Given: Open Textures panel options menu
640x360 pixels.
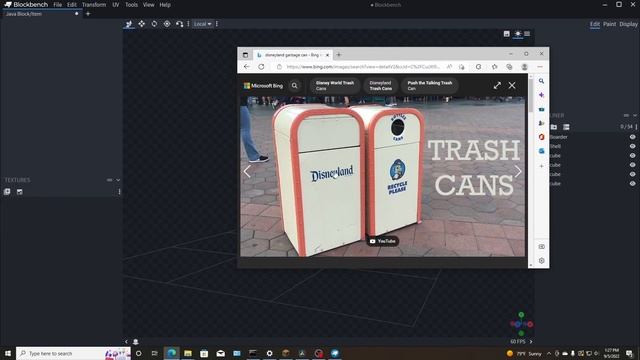Looking at the screenshot, I should pos(119,192).
